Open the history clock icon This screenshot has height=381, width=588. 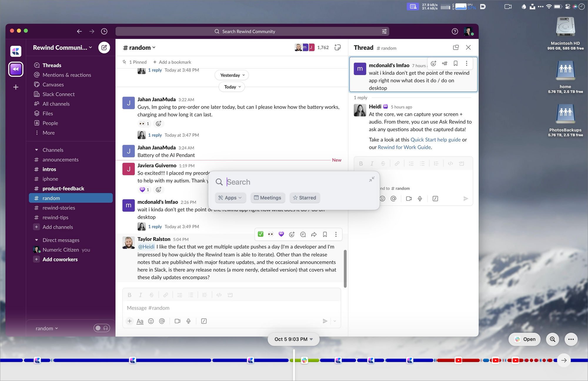coord(104,31)
